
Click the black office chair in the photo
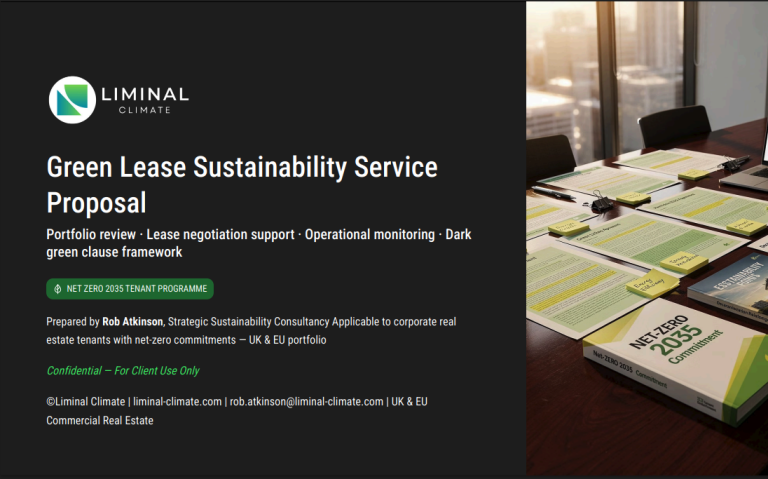pos(673,126)
